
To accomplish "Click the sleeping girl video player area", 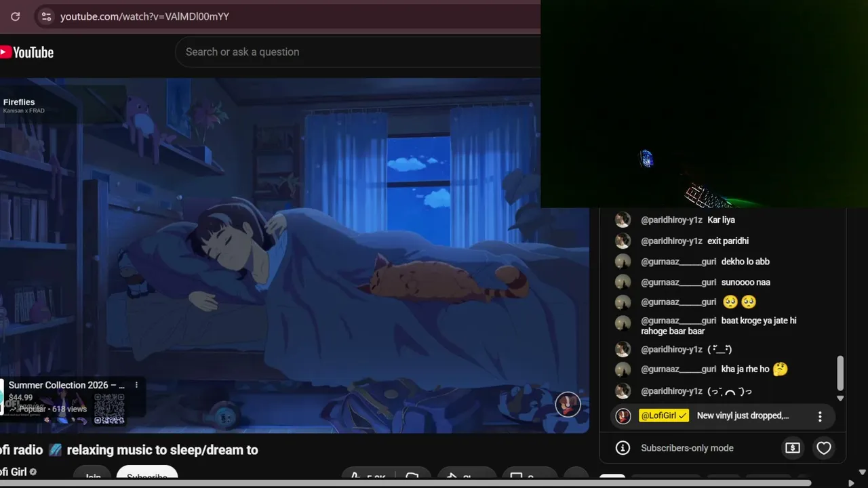I will [x=294, y=255].
